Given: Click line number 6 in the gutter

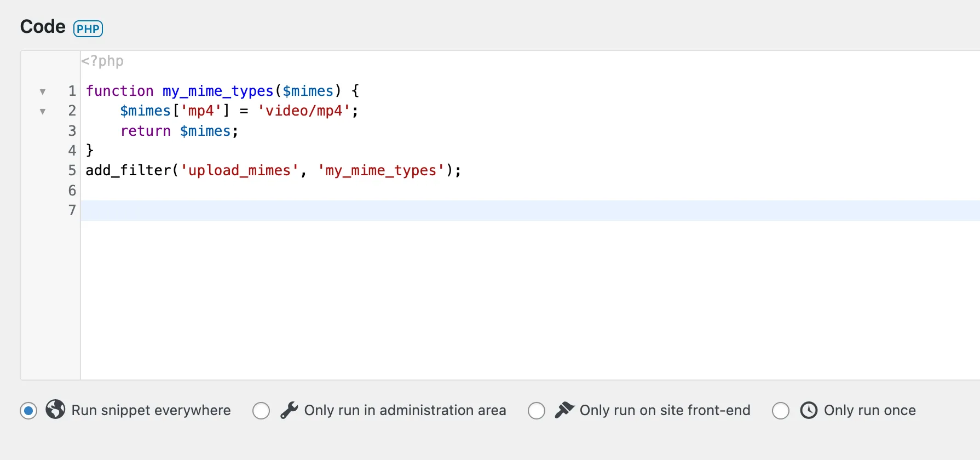Looking at the screenshot, I should 72,191.
